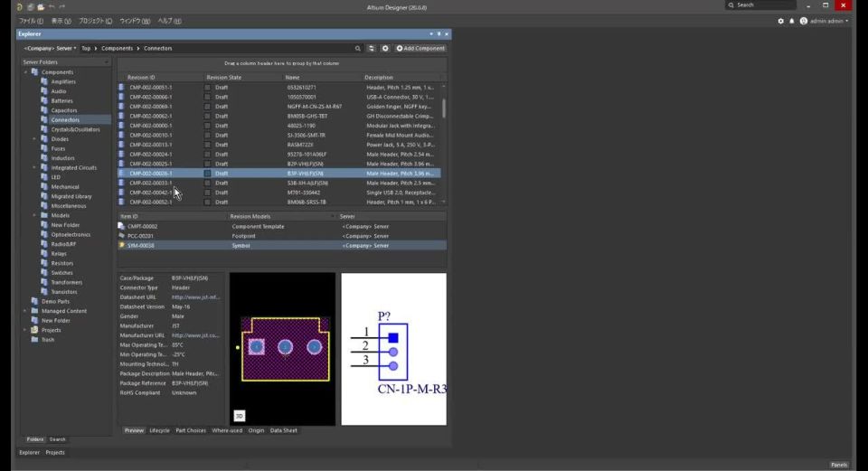Click the footprint icon of PCC-00201

click(121, 236)
